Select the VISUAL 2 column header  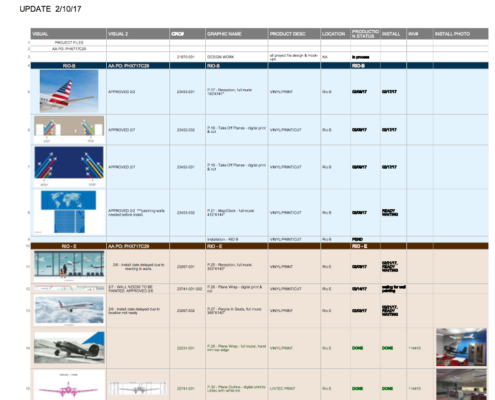pyautogui.click(x=138, y=34)
